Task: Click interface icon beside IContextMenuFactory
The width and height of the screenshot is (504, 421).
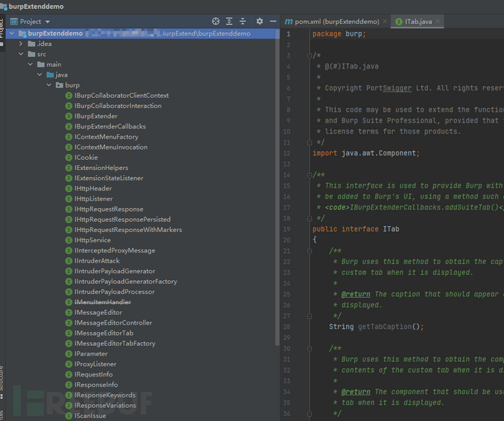Action: 69,136
